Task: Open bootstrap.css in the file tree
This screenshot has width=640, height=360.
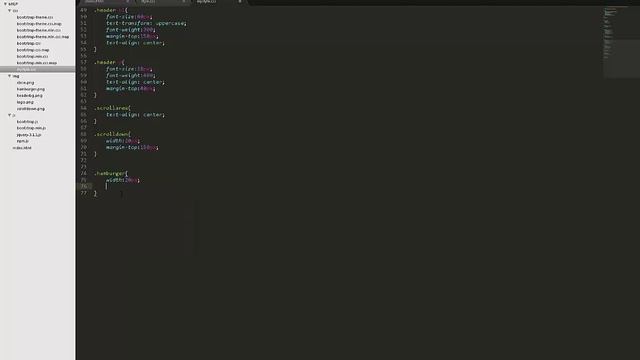Action: [29, 43]
